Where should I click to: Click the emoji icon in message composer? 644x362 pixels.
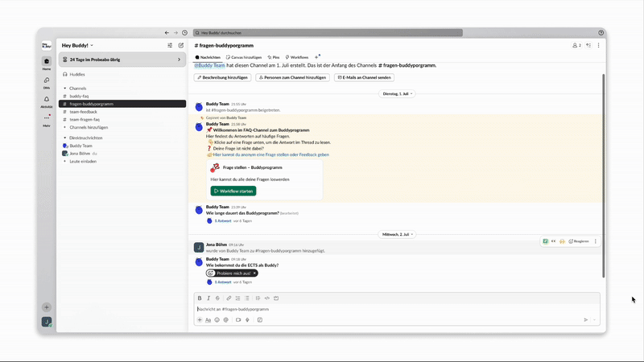pos(217,319)
